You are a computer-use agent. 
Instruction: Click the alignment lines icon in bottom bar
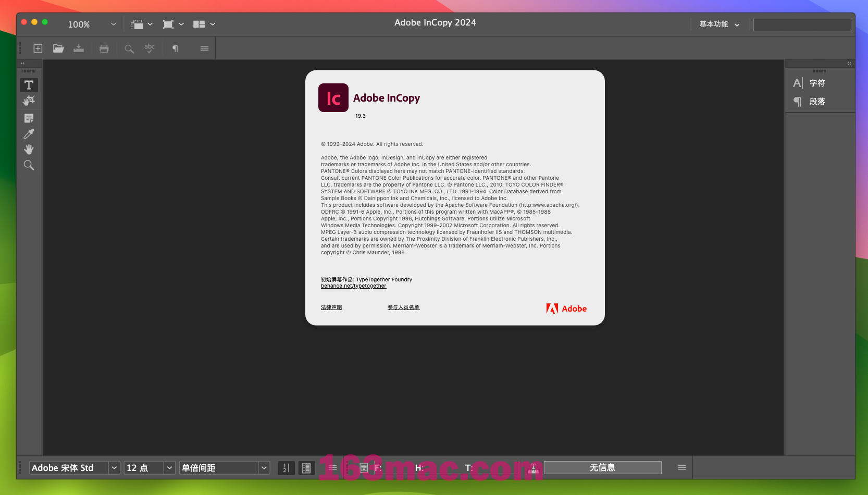332,468
